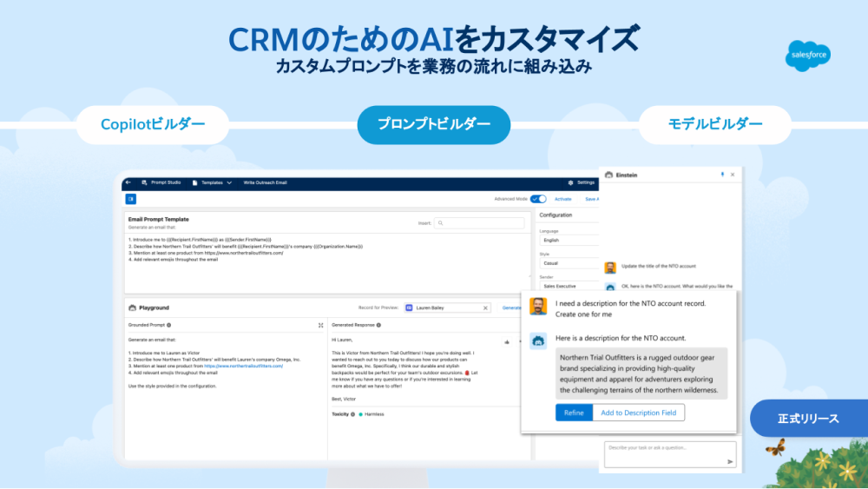Click the green Harmless toxicity indicator

click(x=361, y=414)
